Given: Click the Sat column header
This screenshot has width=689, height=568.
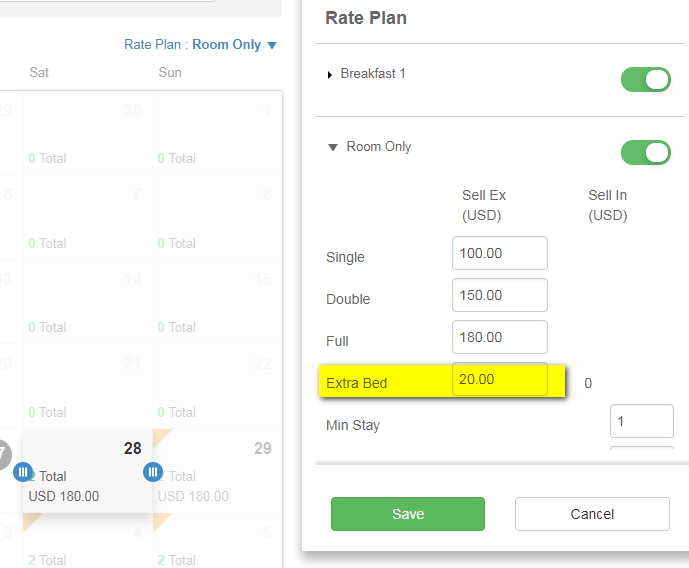Looking at the screenshot, I should click(39, 72).
